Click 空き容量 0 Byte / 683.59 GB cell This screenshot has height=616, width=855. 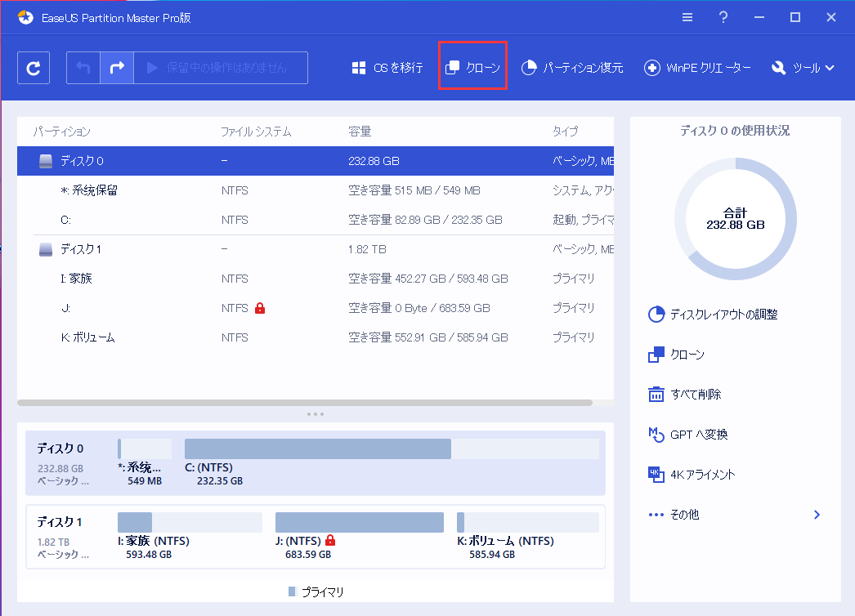tap(419, 308)
